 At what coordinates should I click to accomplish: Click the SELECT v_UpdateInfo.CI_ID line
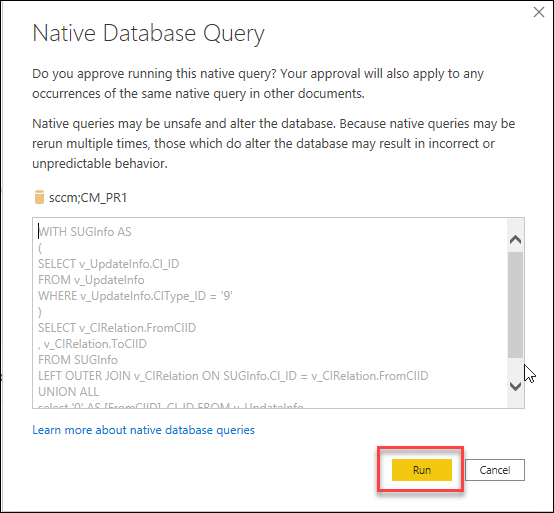108,264
